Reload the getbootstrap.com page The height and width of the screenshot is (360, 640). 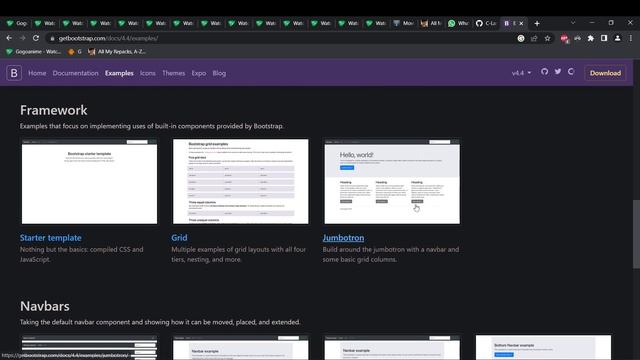pyautogui.click(x=36, y=38)
